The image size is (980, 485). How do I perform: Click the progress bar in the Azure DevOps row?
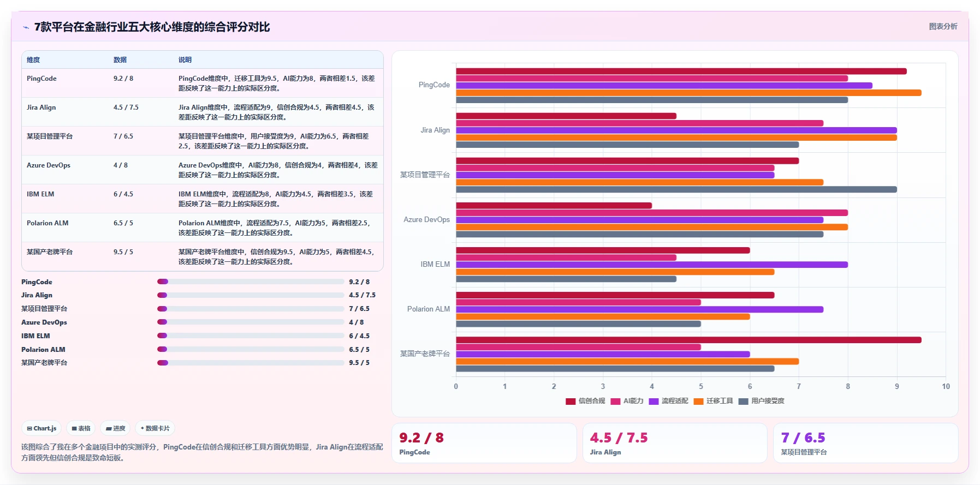point(251,322)
